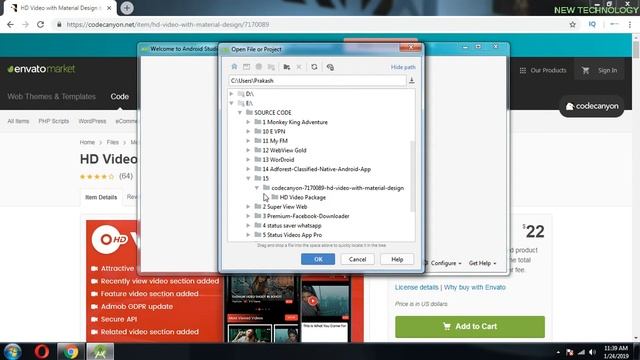Screen dimensions: 640x360
Task: Expand the 10 E VPN folder
Action: (x=248, y=131)
